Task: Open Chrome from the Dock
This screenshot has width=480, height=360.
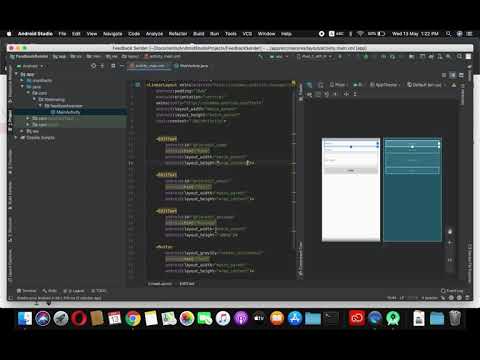Action: pos(133,318)
